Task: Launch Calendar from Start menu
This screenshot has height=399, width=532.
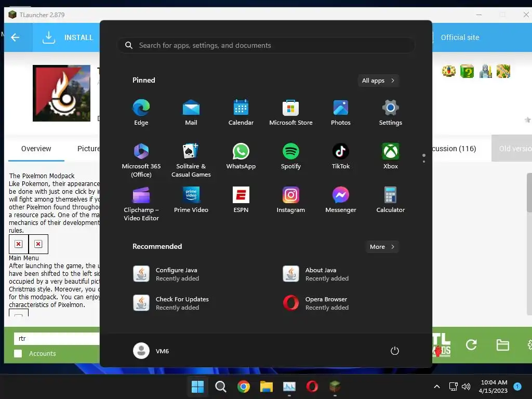Action: (x=241, y=112)
